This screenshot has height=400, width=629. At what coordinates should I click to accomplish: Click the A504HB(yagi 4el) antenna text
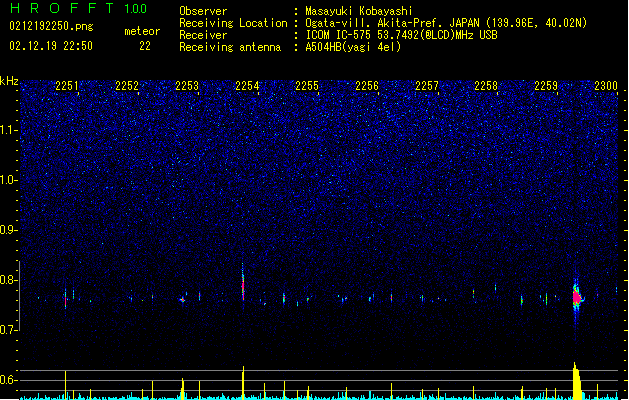353,47
